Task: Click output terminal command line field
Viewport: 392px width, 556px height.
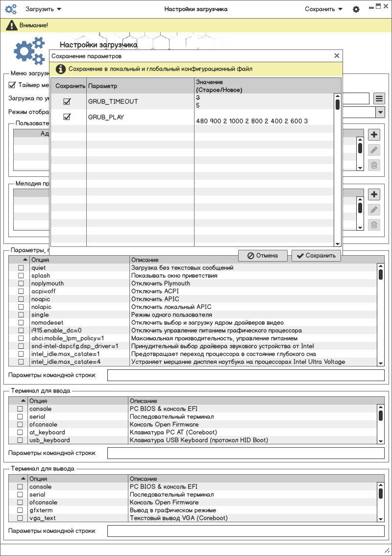Action: point(246,531)
